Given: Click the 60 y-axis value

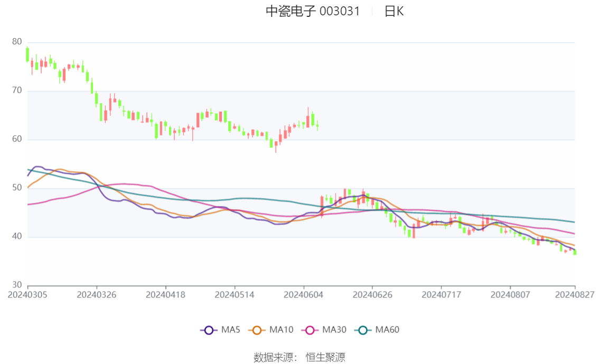Looking at the screenshot, I should coord(17,139).
